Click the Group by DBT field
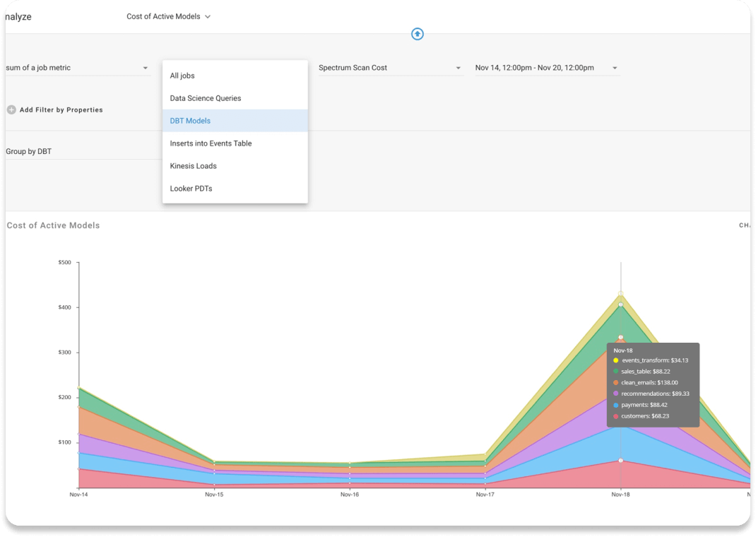 click(29, 151)
